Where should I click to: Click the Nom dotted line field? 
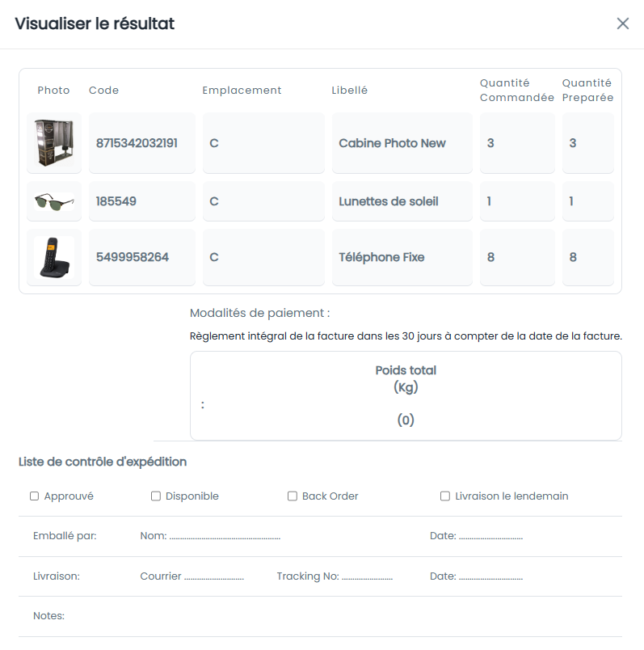225,536
